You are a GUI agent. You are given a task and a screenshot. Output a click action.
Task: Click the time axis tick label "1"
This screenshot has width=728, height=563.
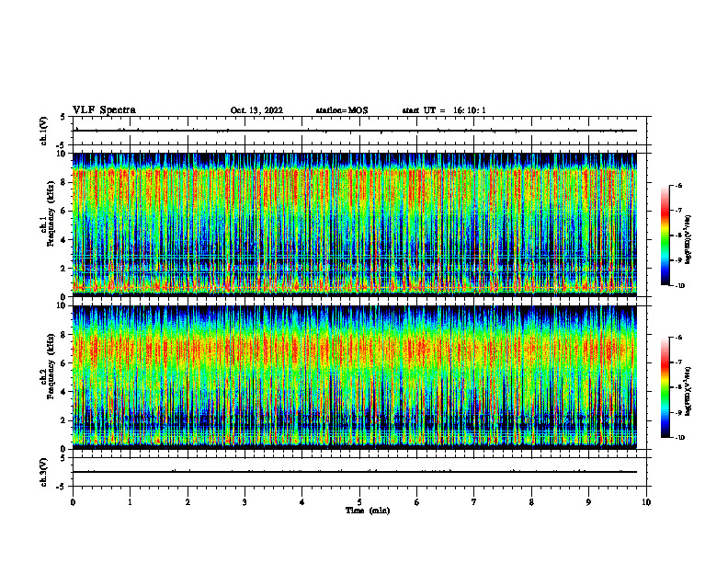(131, 502)
